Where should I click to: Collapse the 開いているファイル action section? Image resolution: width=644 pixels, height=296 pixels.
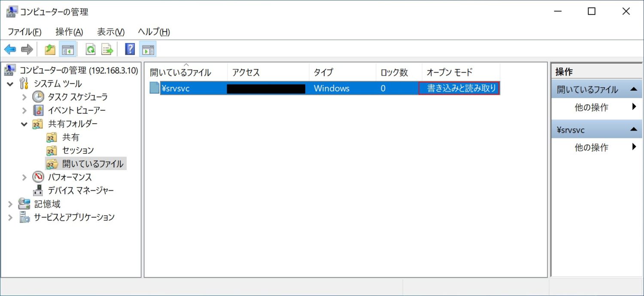pos(633,89)
